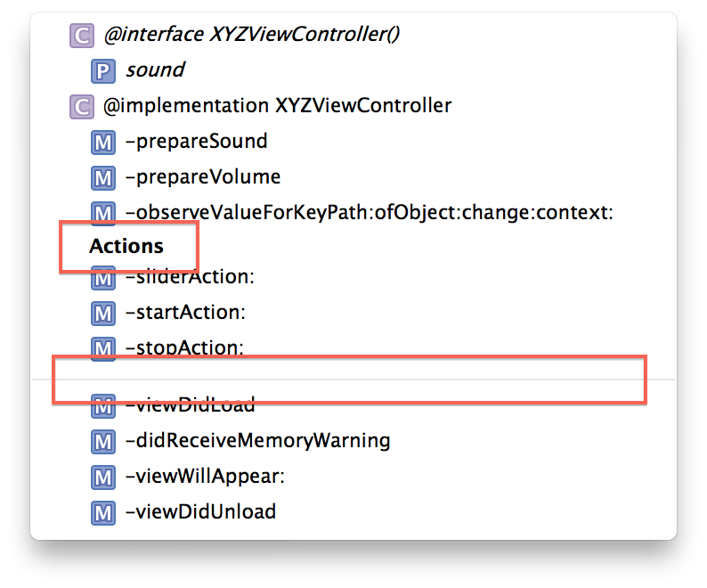
Task: Choose the italic sound property label
Action: pos(156,70)
